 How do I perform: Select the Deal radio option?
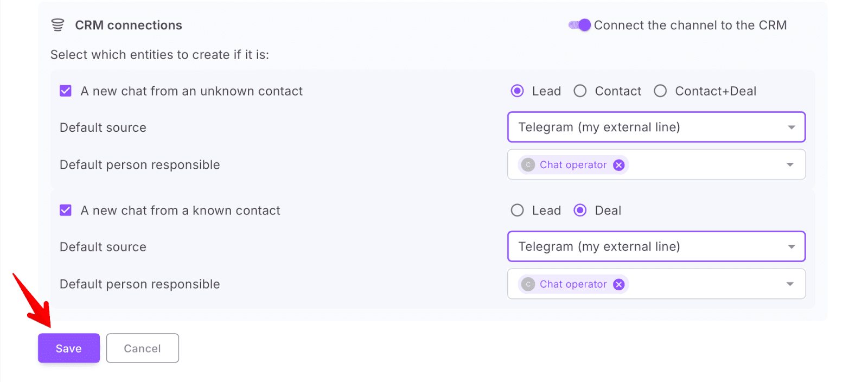pyautogui.click(x=580, y=210)
